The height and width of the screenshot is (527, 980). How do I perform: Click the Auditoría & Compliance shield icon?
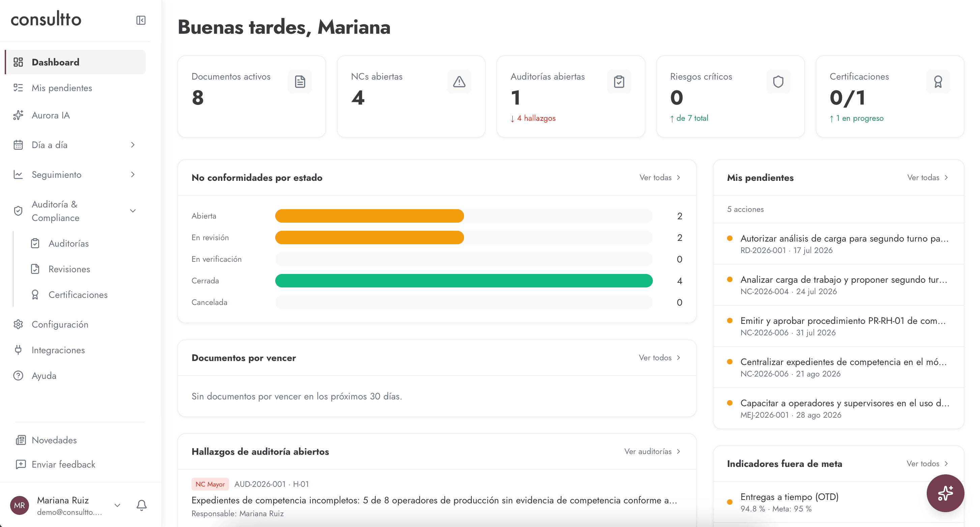[18, 211]
